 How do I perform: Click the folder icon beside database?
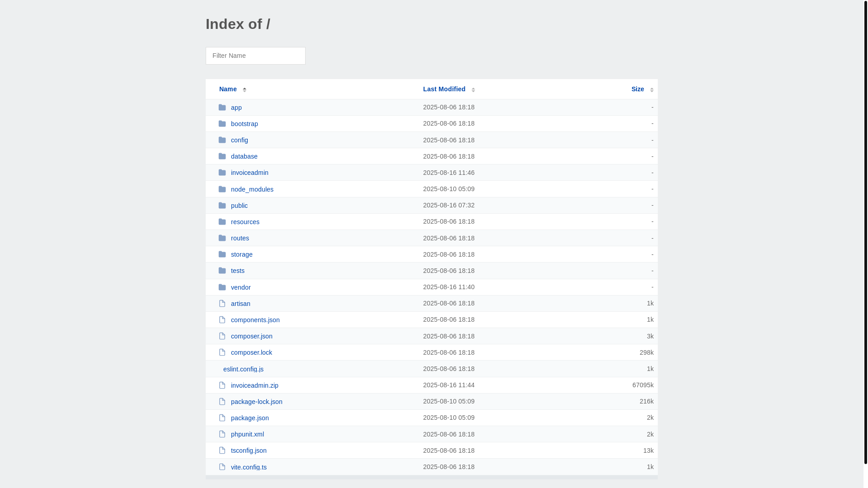(x=222, y=156)
